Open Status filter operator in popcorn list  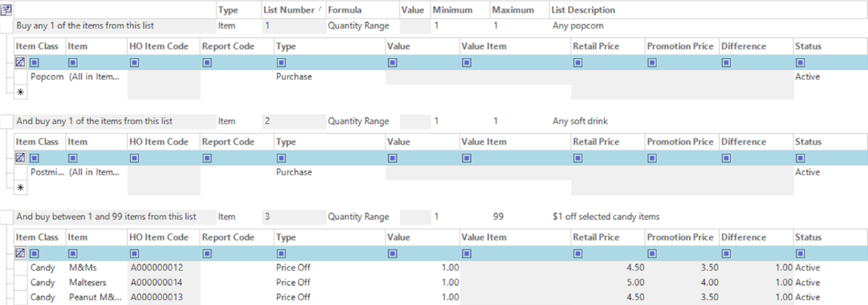tap(800, 62)
